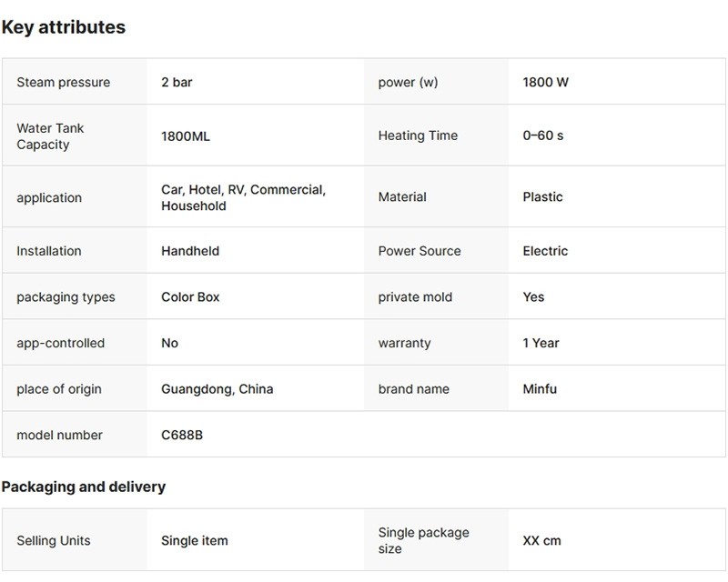The width and height of the screenshot is (728, 582).
Task: Click the application value listing Car, Hotel, RV
Action: point(243,197)
